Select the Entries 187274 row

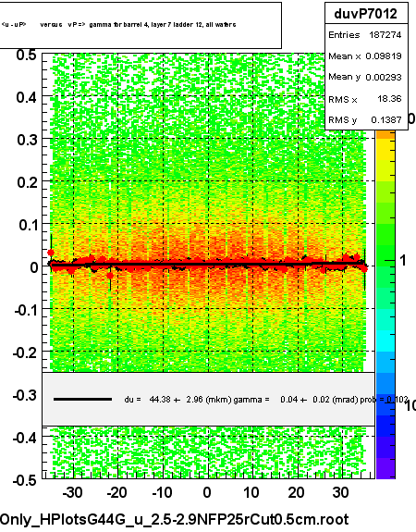pyautogui.click(x=365, y=34)
